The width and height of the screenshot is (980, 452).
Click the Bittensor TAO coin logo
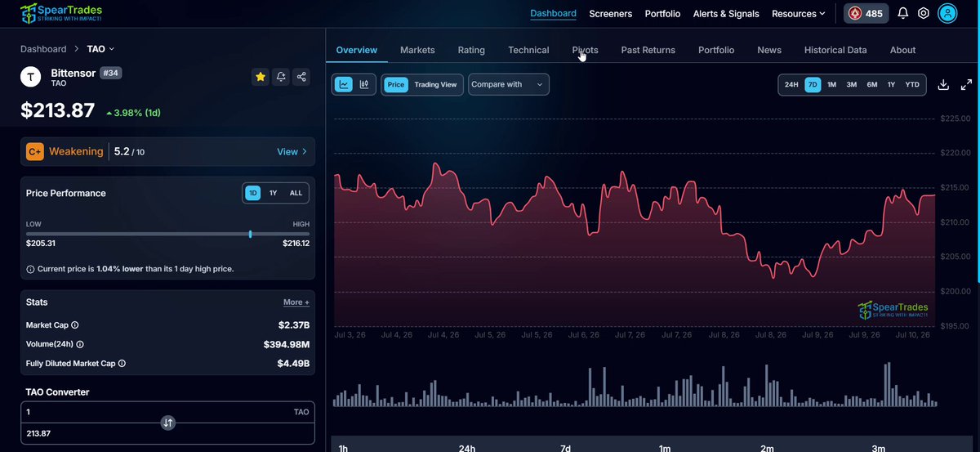[x=31, y=77]
